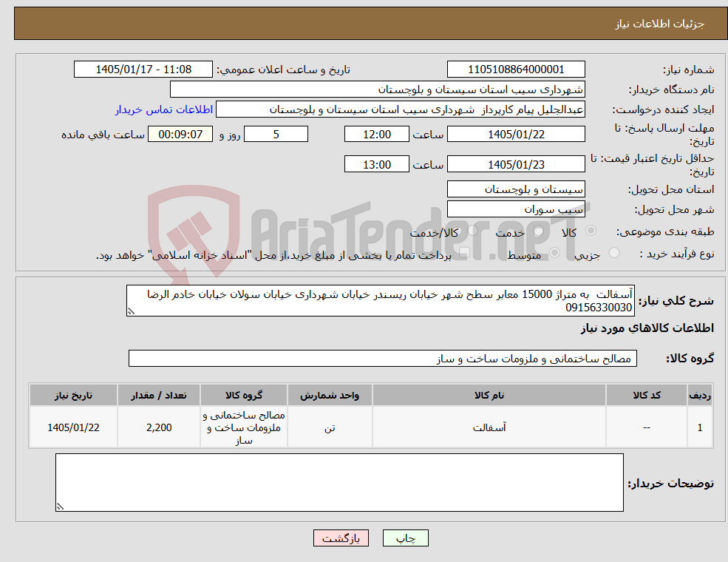Click the quantity cell 2,200
The height and width of the screenshot is (562, 728).
coord(159,427)
